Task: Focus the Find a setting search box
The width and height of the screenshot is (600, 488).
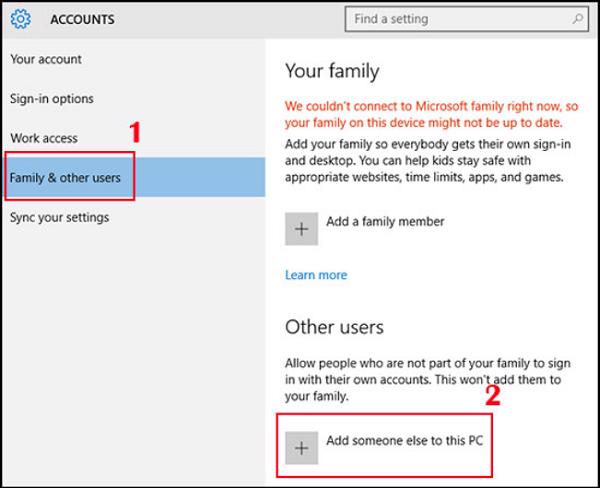Action: pyautogui.click(x=466, y=19)
